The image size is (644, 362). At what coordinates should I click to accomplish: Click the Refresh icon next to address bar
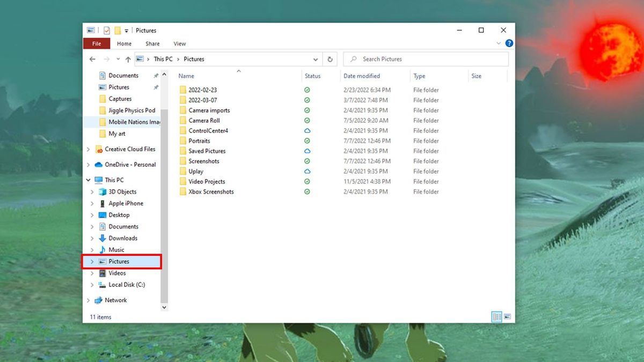pos(330,59)
